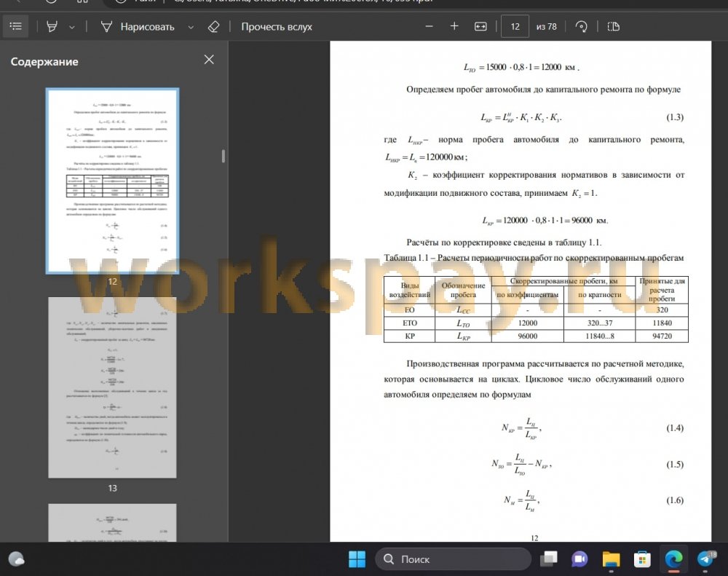Switch page view layout icon
The height and width of the screenshot is (576, 728).
(x=614, y=26)
